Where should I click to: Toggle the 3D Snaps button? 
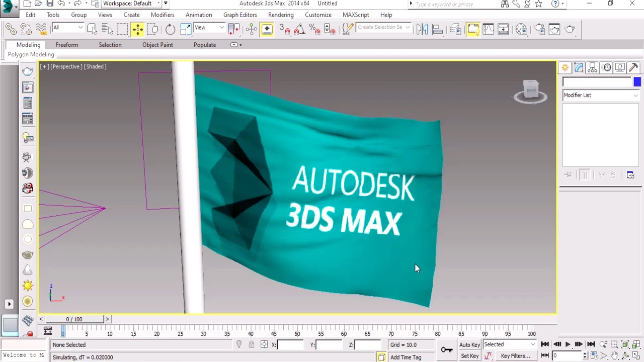[x=285, y=29]
